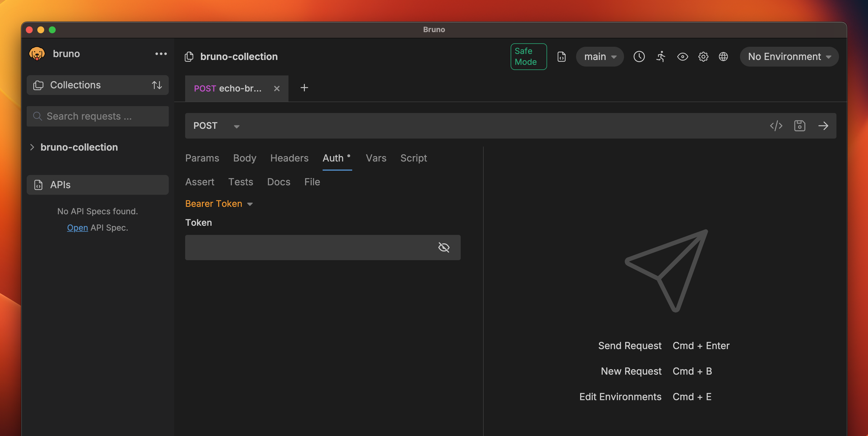The height and width of the screenshot is (436, 868).
Task: Expand the bruno-collection tree item
Action: tap(32, 147)
